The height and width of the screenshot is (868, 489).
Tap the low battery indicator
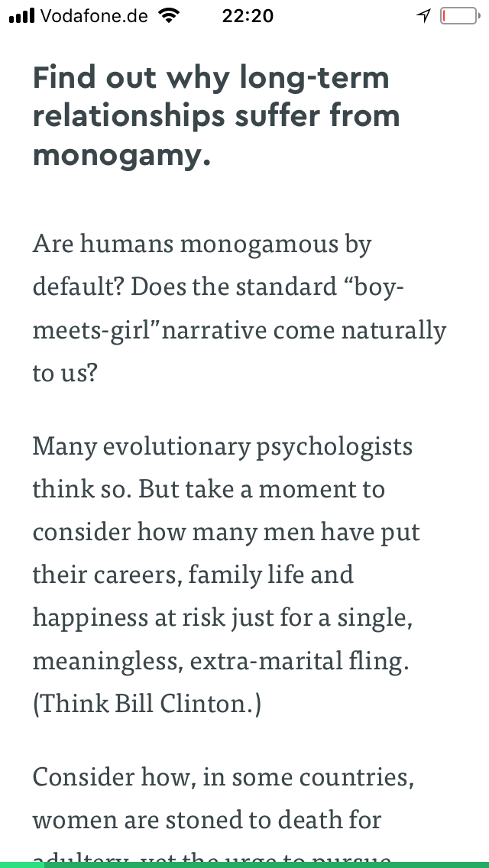point(458,16)
